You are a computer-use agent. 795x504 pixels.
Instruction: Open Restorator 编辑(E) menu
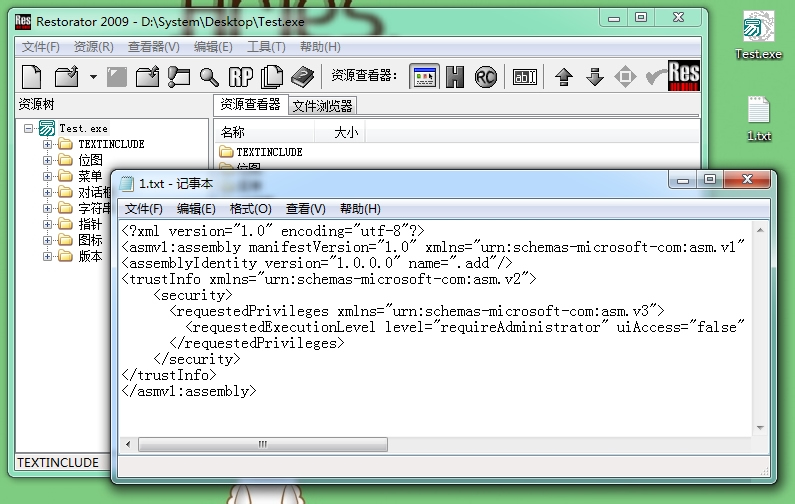(x=213, y=47)
